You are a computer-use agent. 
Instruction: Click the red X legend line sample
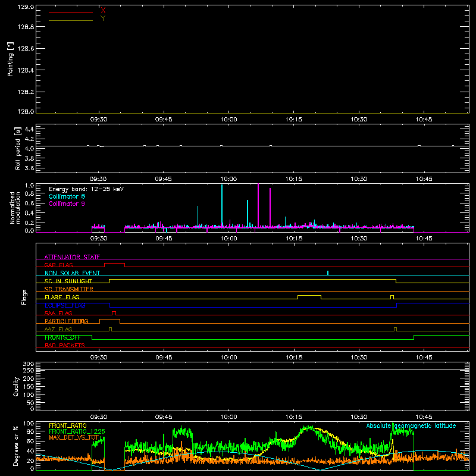(71, 12)
